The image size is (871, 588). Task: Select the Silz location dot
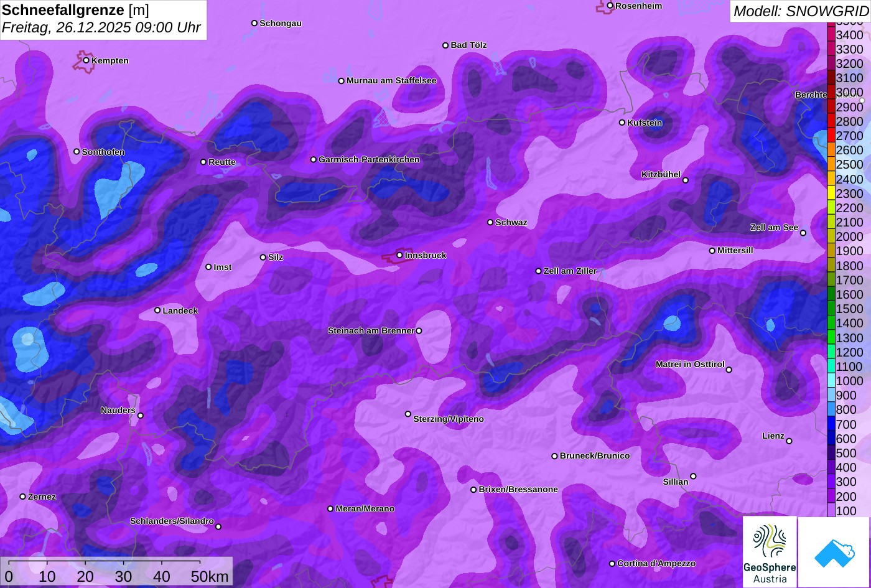point(263,257)
